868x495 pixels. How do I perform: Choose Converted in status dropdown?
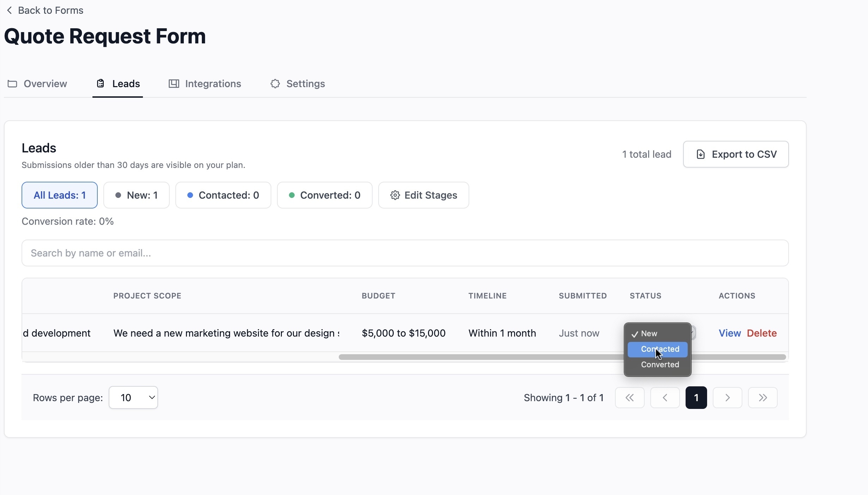tap(658, 364)
